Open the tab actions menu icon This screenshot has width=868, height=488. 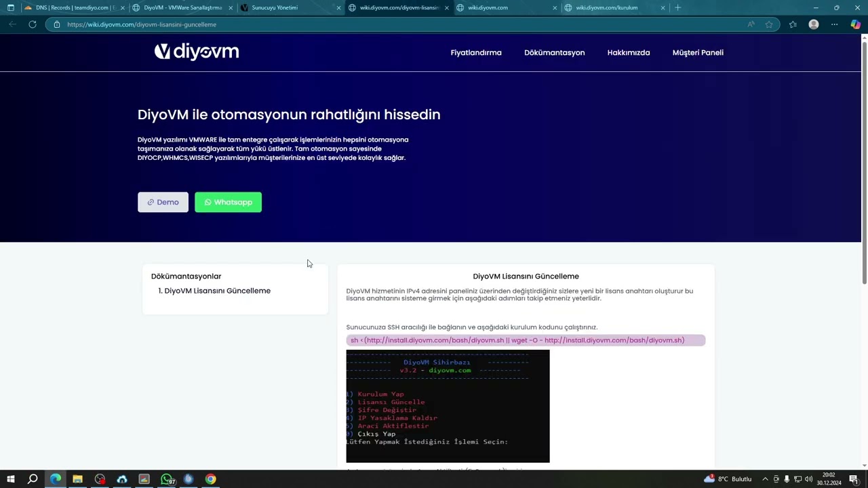click(10, 7)
